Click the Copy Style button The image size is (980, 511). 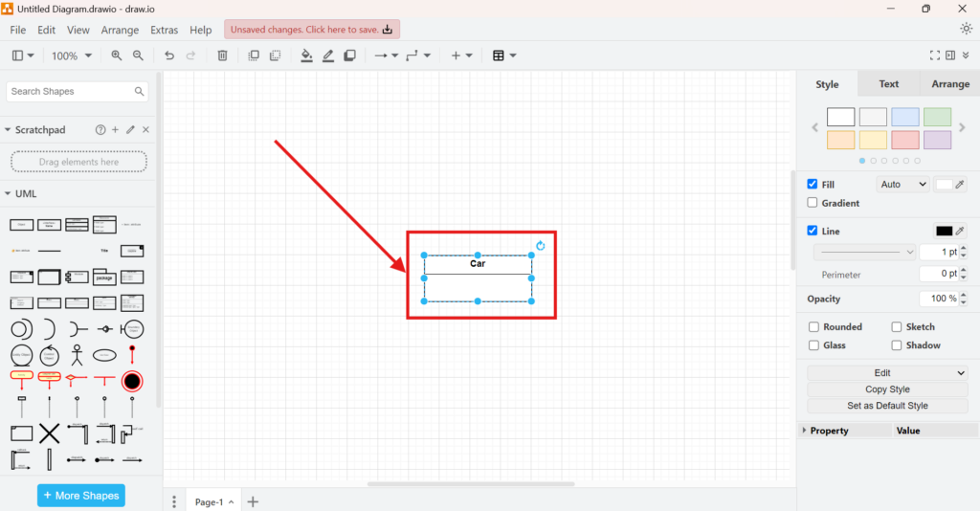[x=886, y=389]
